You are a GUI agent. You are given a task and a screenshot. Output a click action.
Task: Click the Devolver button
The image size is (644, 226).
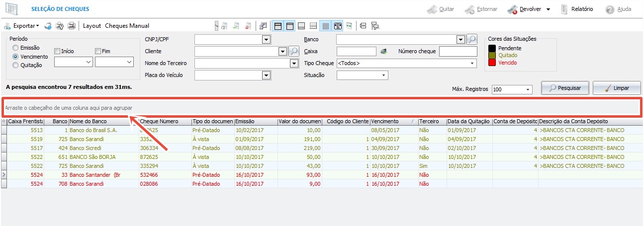tap(524, 9)
